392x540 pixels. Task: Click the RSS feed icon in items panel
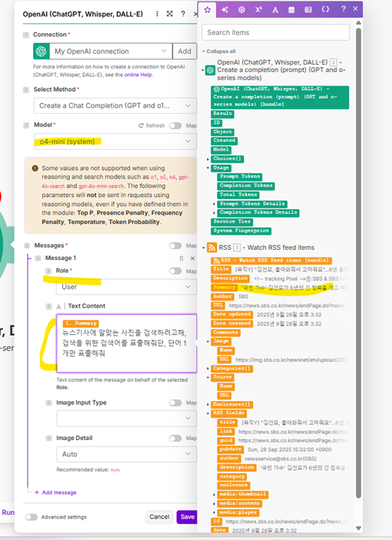pos(211,248)
